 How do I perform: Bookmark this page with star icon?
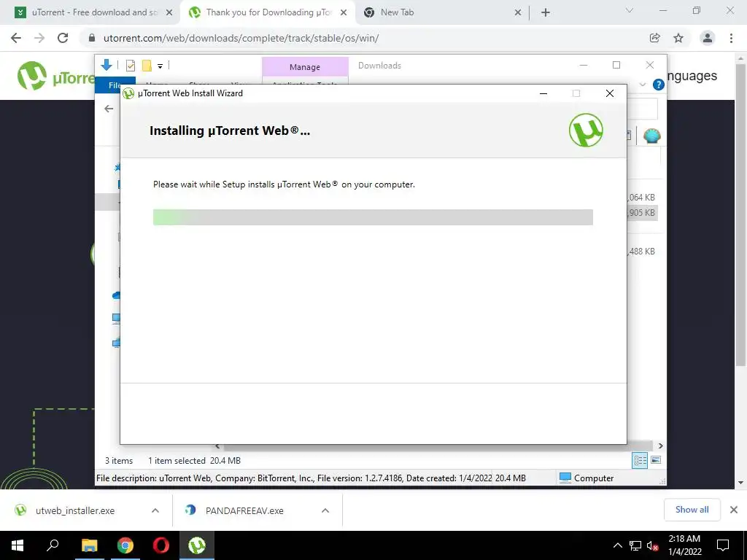pyautogui.click(x=678, y=38)
